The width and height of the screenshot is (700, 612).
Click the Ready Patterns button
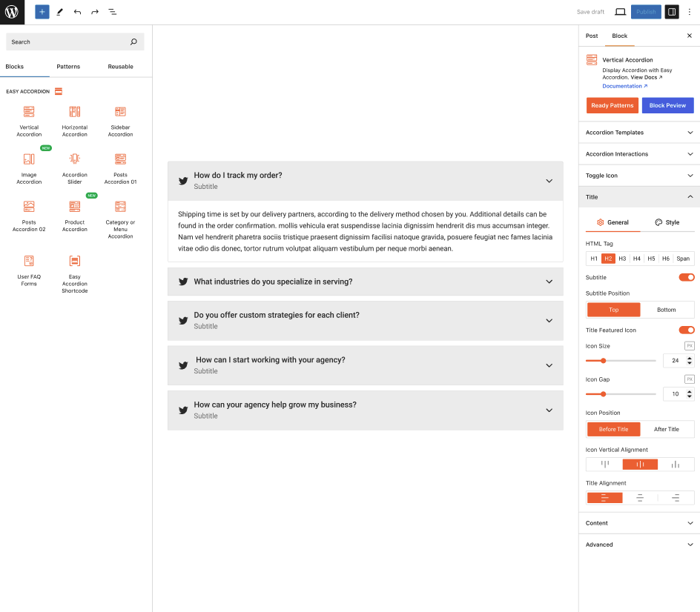(612, 105)
